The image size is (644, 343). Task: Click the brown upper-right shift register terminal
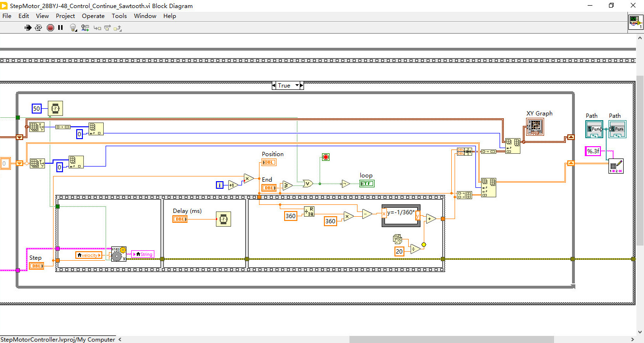(x=571, y=137)
